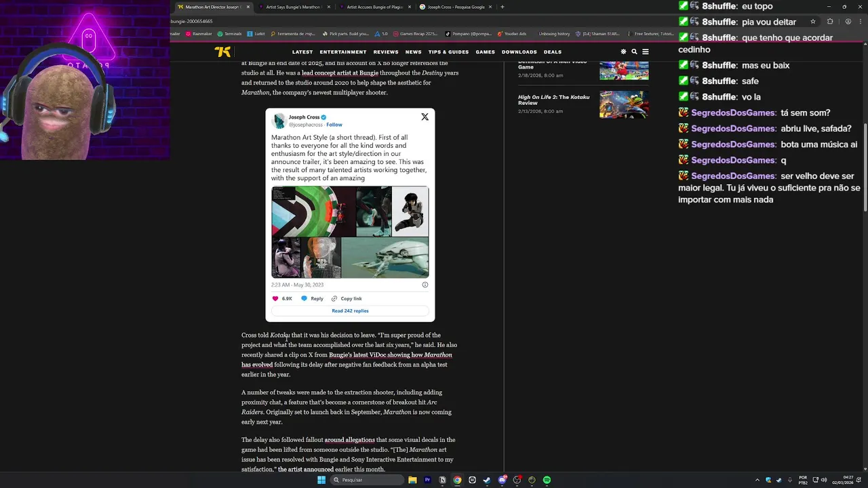Open Joseph Cross tweet avatar
The image size is (868, 488).
pos(279,121)
